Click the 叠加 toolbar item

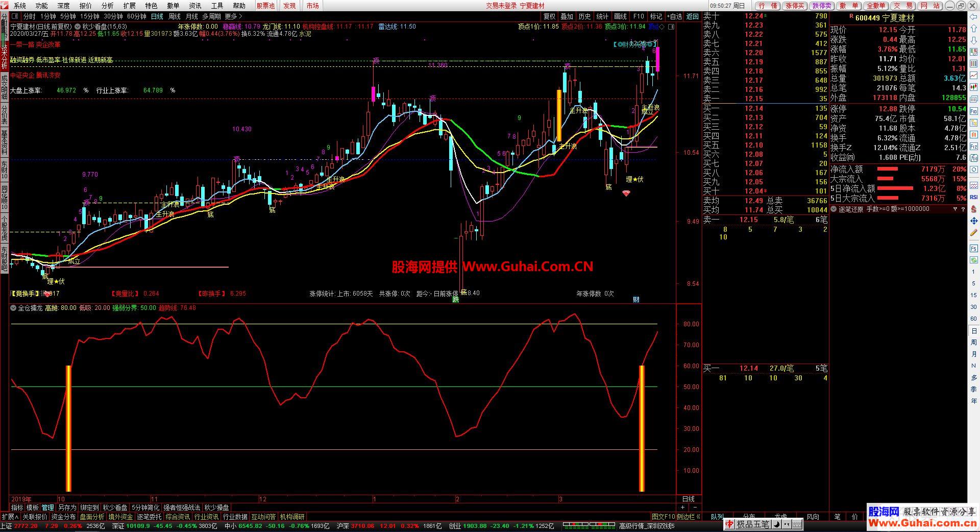point(567,16)
